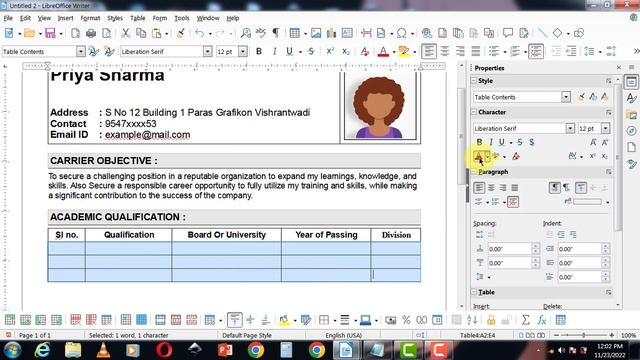Click the Insert Formula fx icon
Screen dimensions: 640x360
click(542, 320)
